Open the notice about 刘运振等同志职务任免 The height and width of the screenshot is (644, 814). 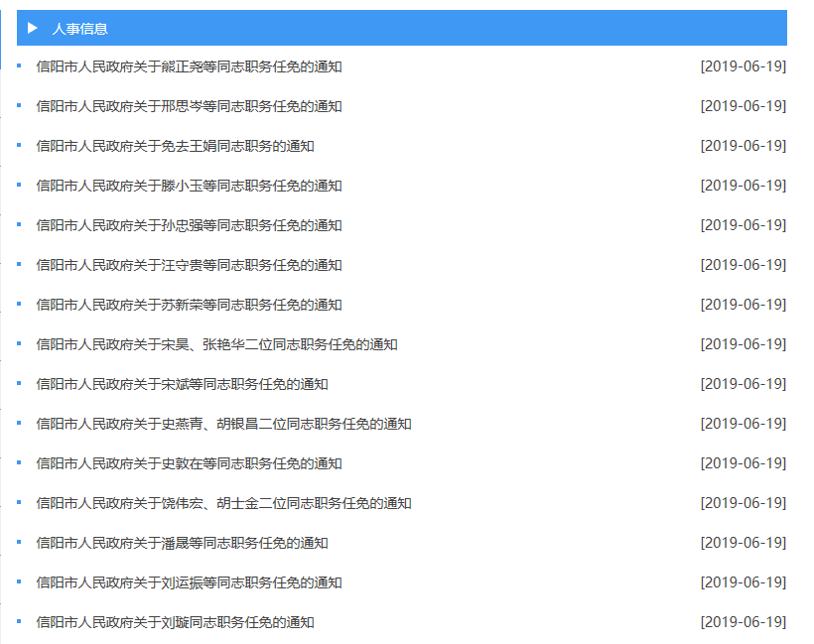pos(189,582)
